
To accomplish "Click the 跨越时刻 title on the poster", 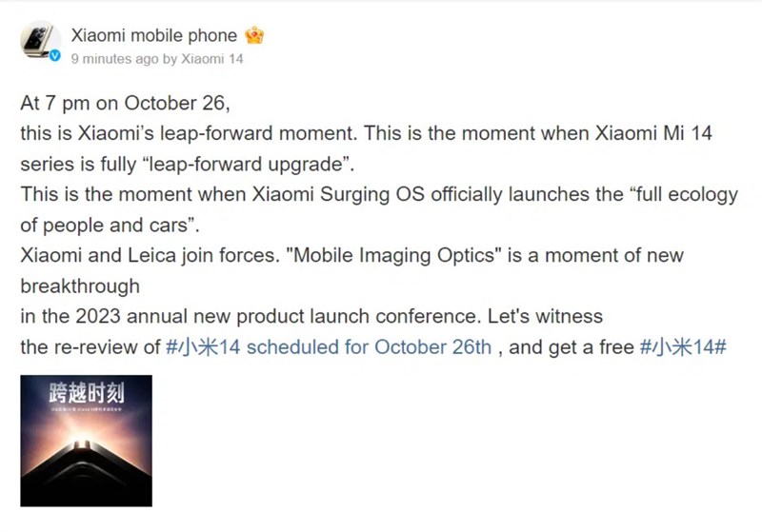I will pos(86,393).
